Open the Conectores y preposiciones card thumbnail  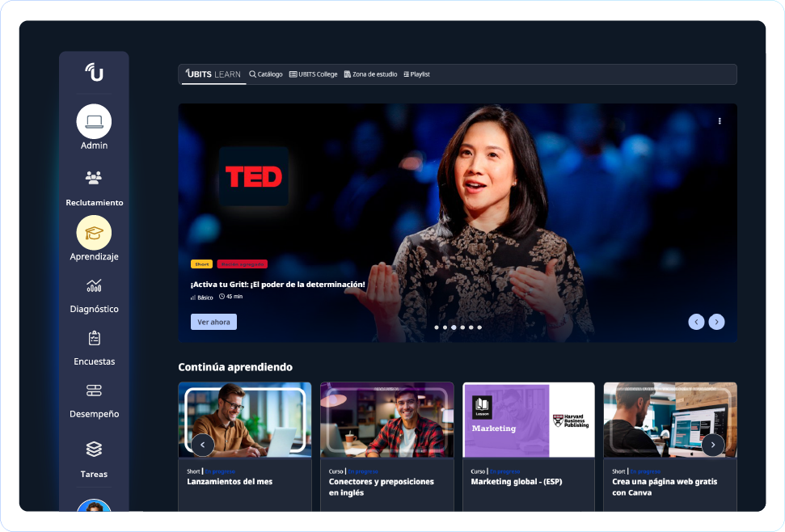387,420
